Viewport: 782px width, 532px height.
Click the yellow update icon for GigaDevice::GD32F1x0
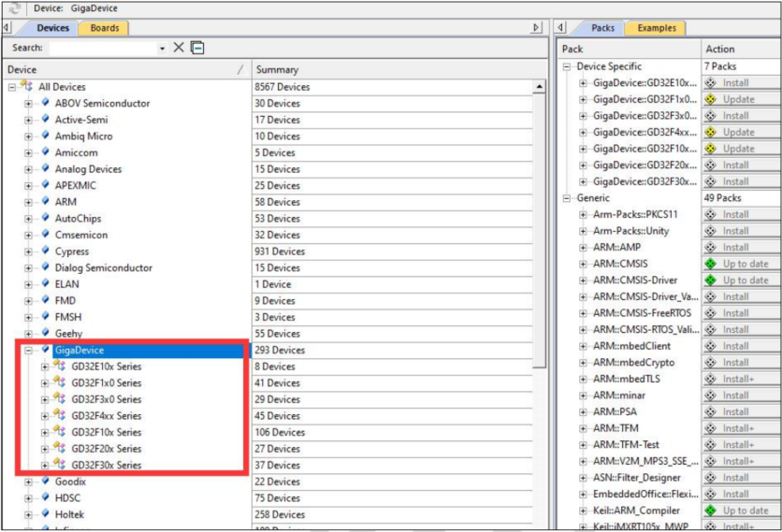coord(710,99)
